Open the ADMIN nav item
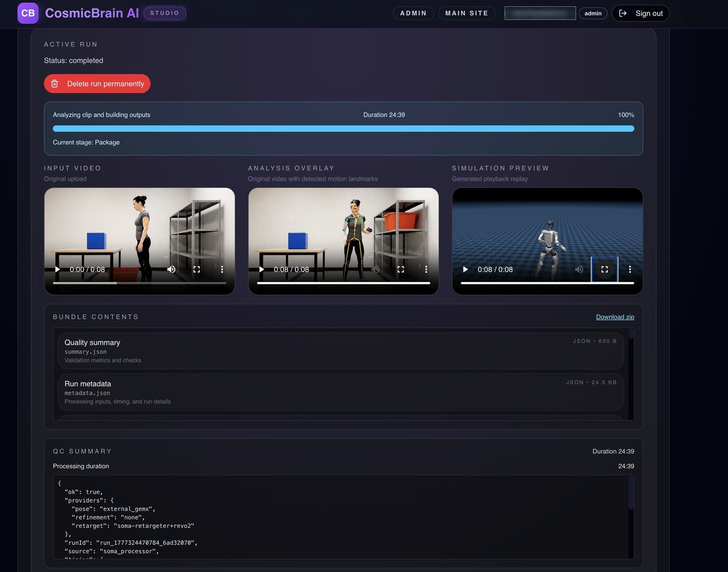 point(414,13)
